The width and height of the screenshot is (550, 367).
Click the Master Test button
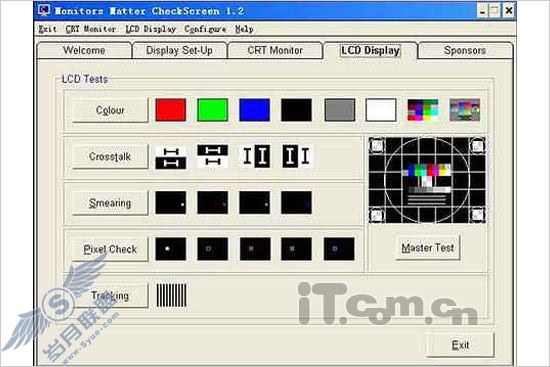click(x=428, y=248)
